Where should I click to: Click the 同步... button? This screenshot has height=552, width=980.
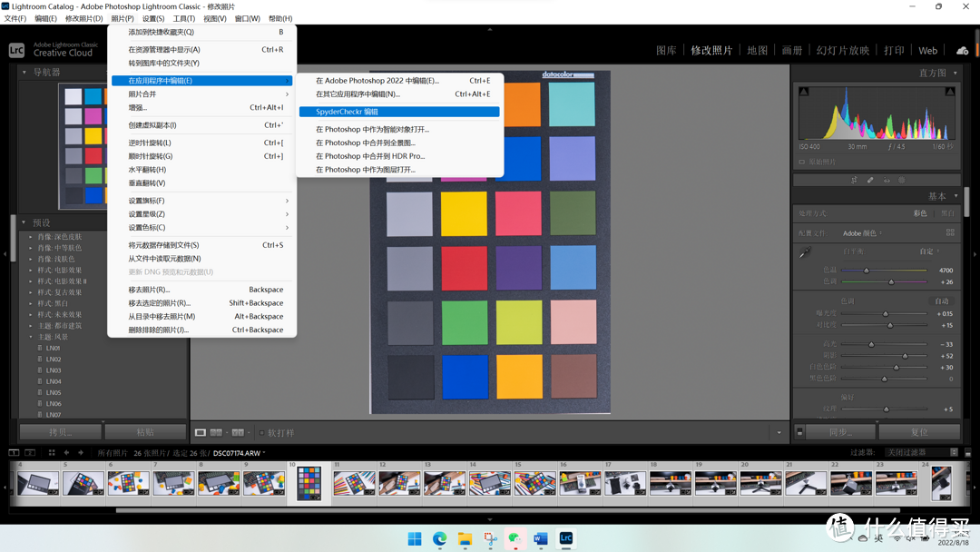pos(840,432)
